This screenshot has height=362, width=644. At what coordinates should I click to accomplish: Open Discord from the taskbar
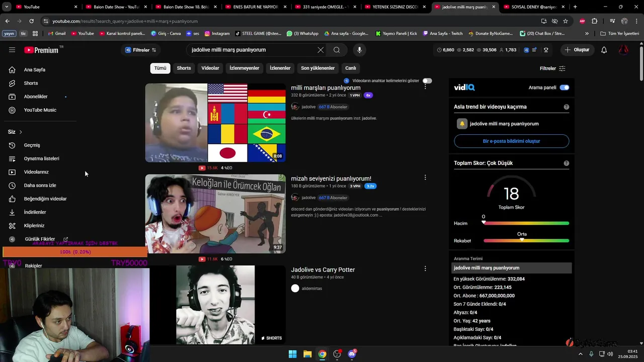pos(352,354)
